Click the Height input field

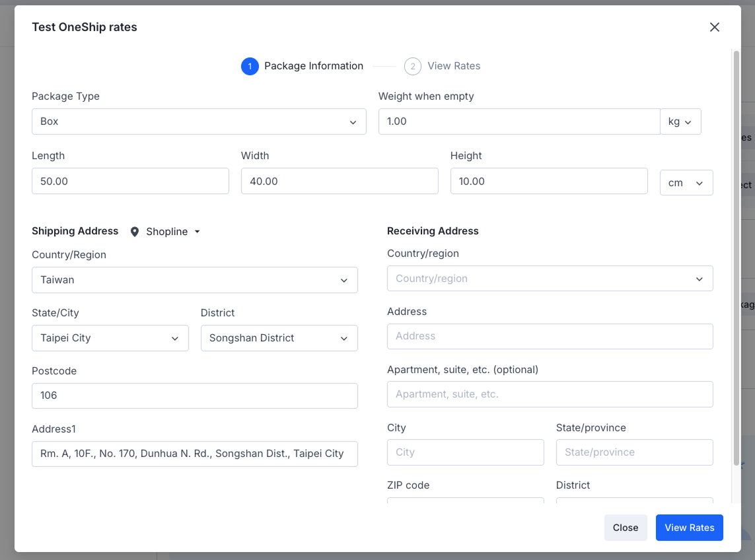pyautogui.click(x=548, y=181)
